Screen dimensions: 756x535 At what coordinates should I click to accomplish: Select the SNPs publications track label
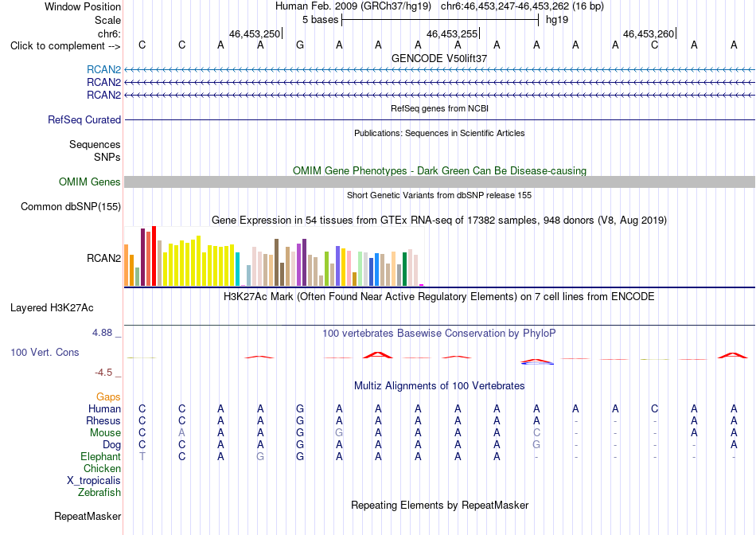(x=107, y=158)
